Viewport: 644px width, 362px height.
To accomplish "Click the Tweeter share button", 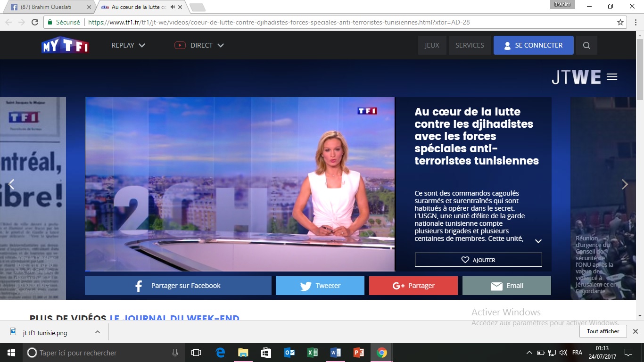I will 320,286.
